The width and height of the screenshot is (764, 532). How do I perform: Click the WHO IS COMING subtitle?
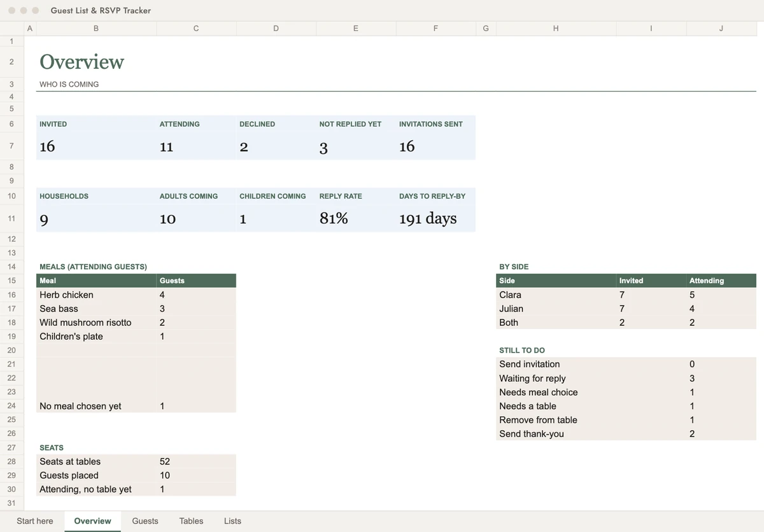[69, 84]
